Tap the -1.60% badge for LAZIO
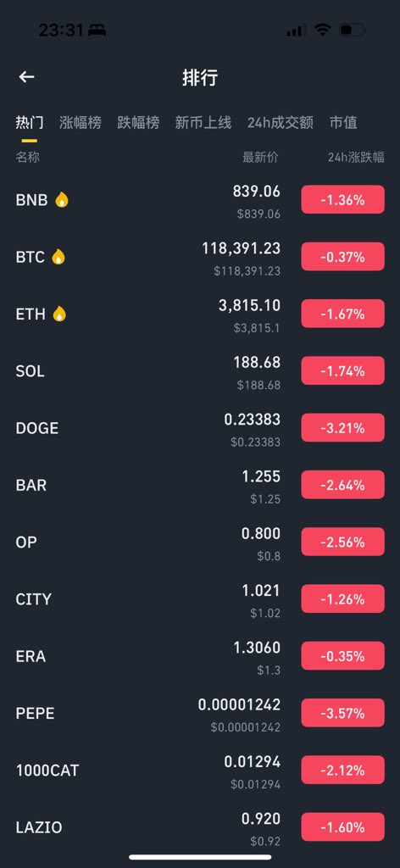The image size is (400, 868). tap(342, 827)
